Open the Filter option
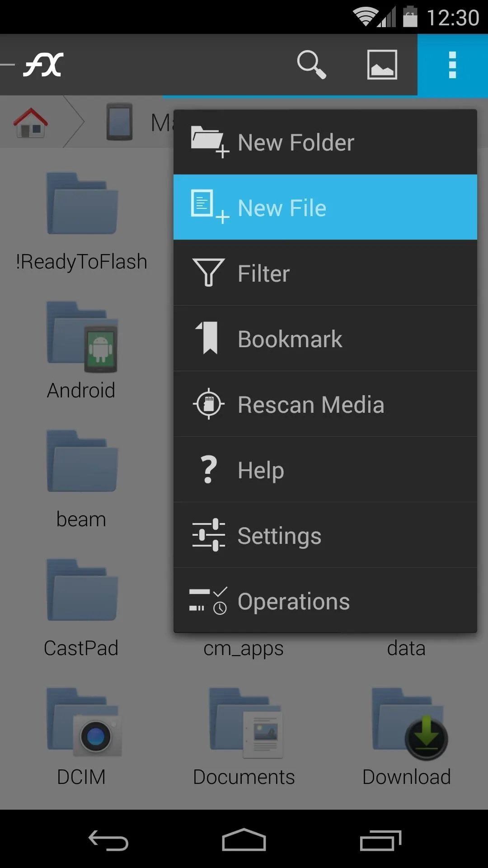The height and width of the screenshot is (868, 488). pyautogui.click(x=325, y=273)
